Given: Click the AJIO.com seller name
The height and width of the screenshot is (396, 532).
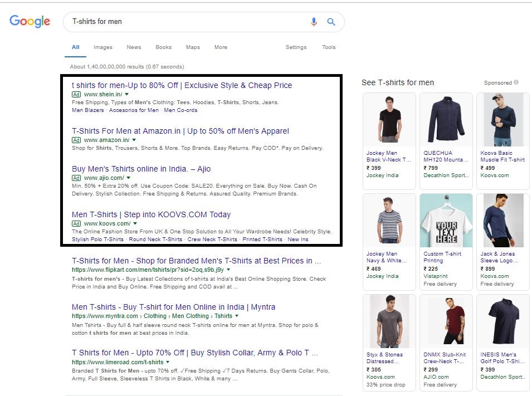Looking at the screenshot, I should point(436,377).
